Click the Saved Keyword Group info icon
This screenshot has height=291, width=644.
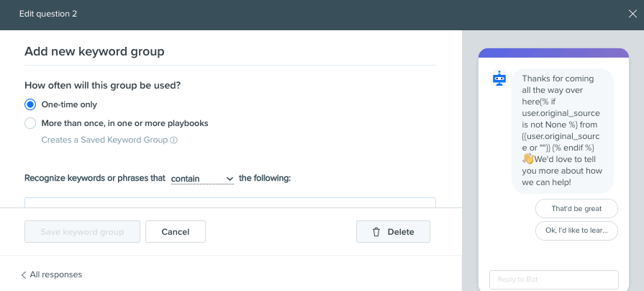point(173,140)
